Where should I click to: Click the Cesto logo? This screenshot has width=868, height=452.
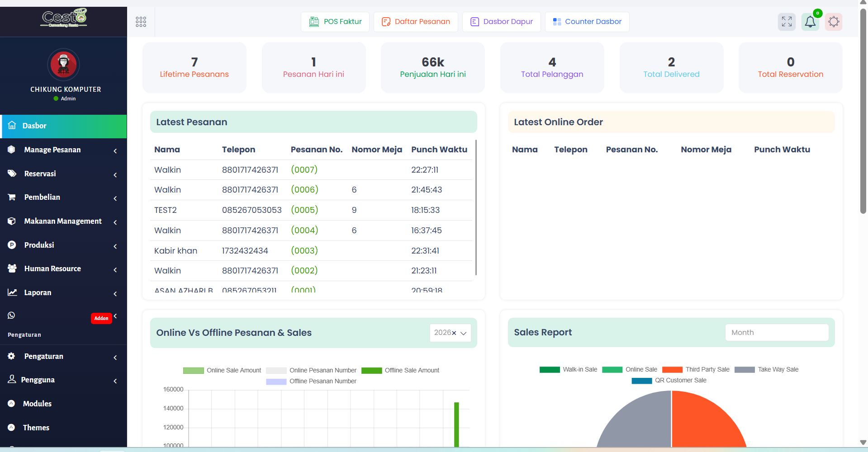(x=64, y=18)
